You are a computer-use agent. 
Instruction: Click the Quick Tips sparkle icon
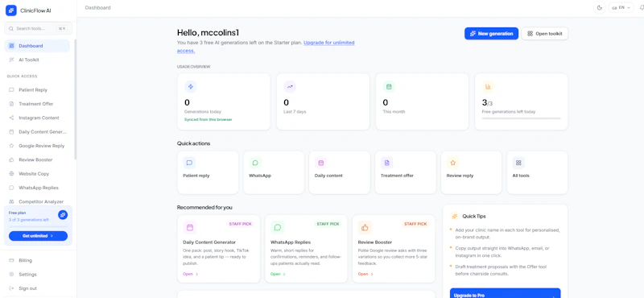click(455, 216)
